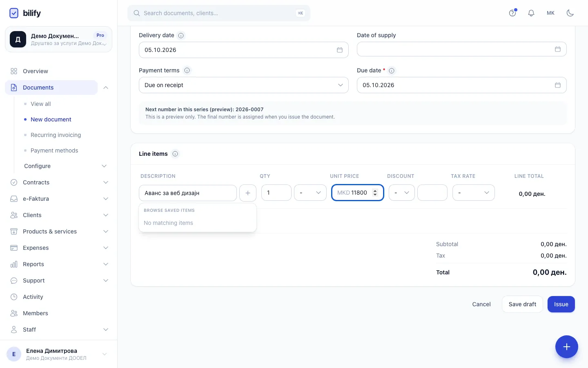Image resolution: width=588 pixels, height=368 pixels.
Task: Open the Date of supply calendar icon
Action: coord(558,49)
